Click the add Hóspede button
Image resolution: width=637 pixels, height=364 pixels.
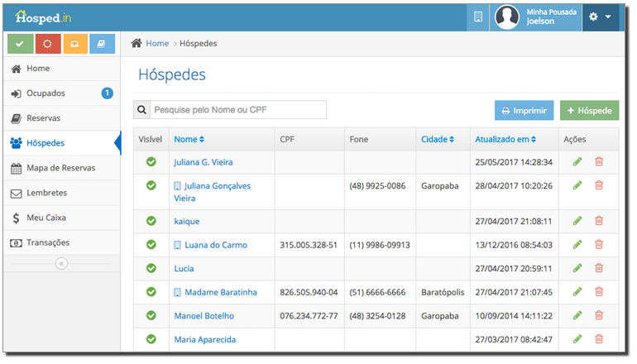[589, 110]
